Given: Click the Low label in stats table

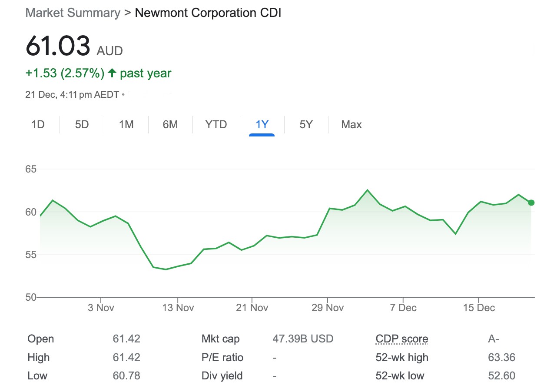Looking at the screenshot, I should point(37,376).
